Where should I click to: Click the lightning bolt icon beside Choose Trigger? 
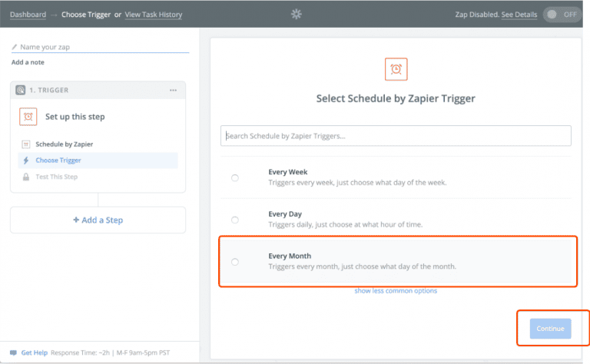click(x=26, y=160)
